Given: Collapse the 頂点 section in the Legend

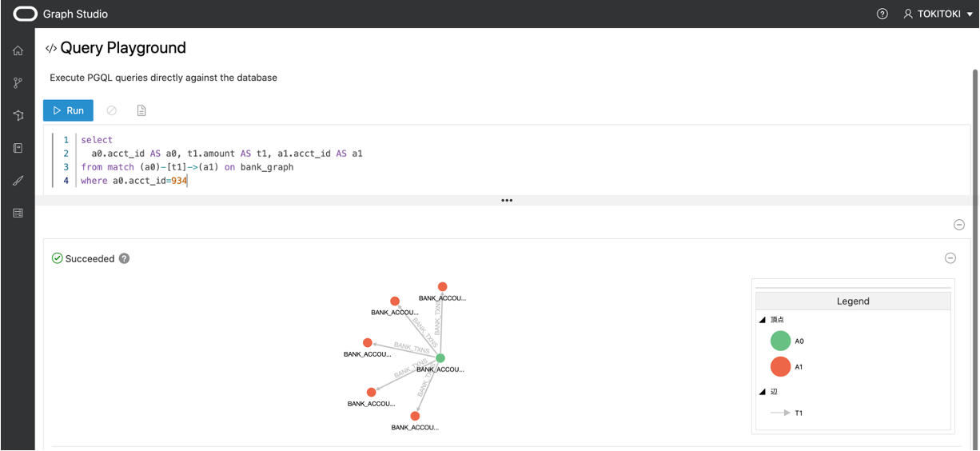Looking at the screenshot, I should [763, 320].
